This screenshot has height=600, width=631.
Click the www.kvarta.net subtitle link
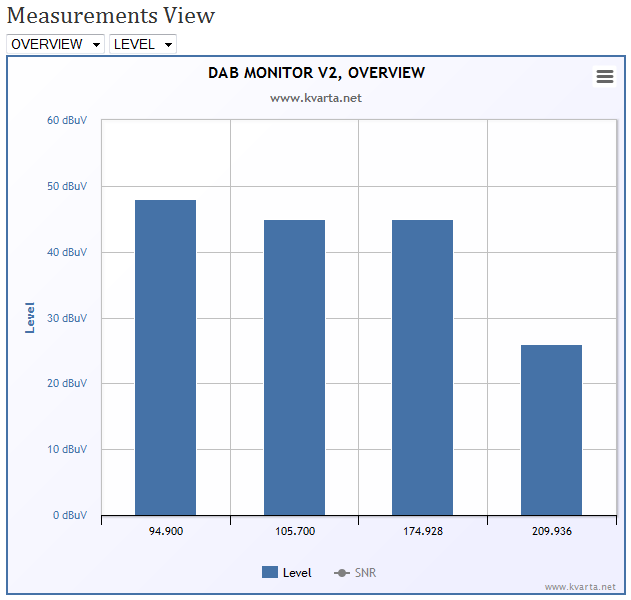pyautogui.click(x=316, y=98)
